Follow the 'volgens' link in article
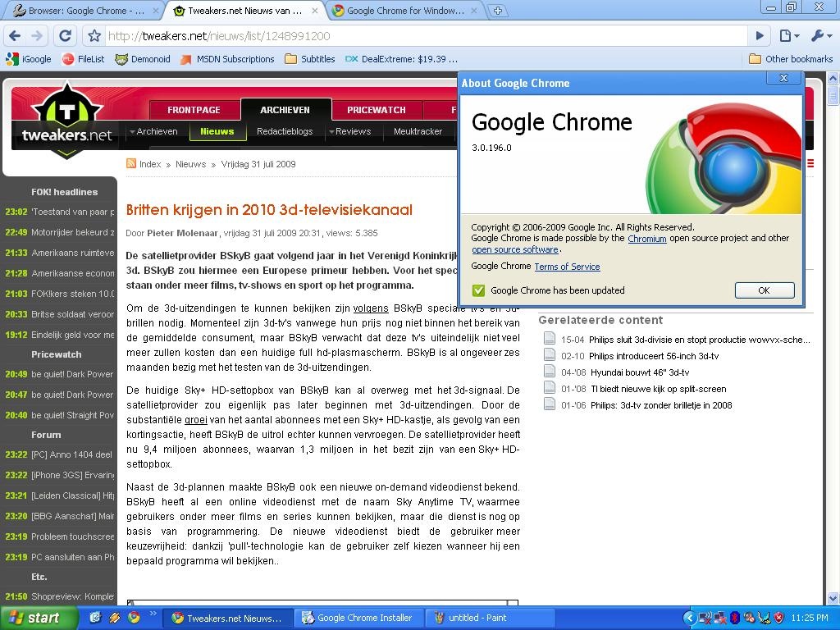Viewport: 840px width, 630px height. 371,308
